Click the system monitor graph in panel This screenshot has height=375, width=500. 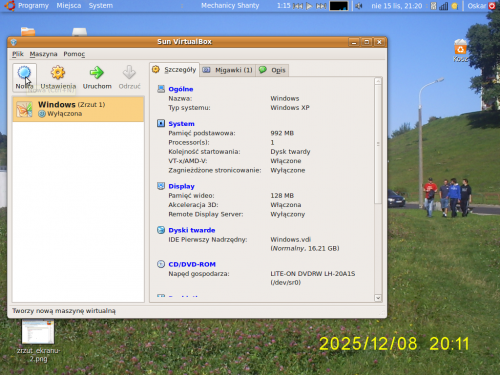(x=339, y=6)
